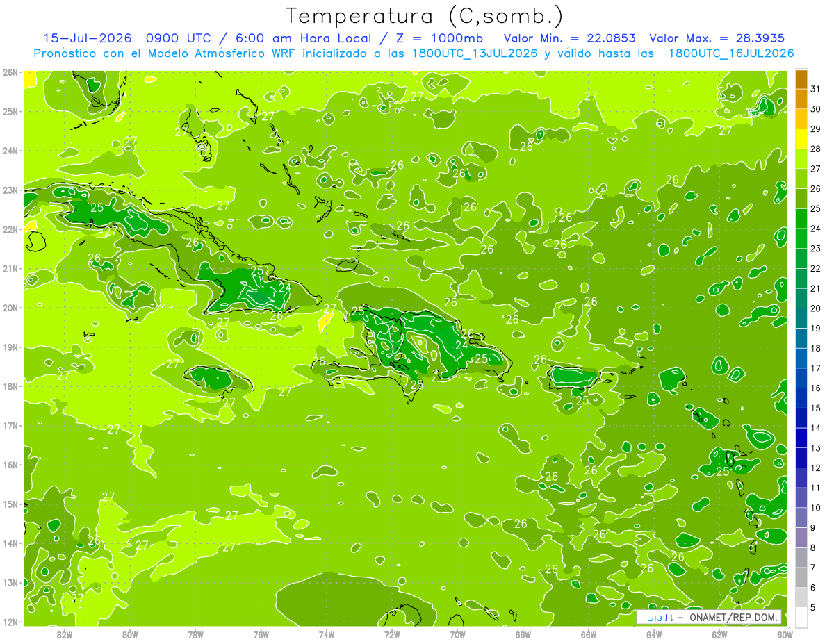Viewport: 834px width, 644px height.
Task: Click the 12N latitude axis label
Action: (x=10, y=622)
